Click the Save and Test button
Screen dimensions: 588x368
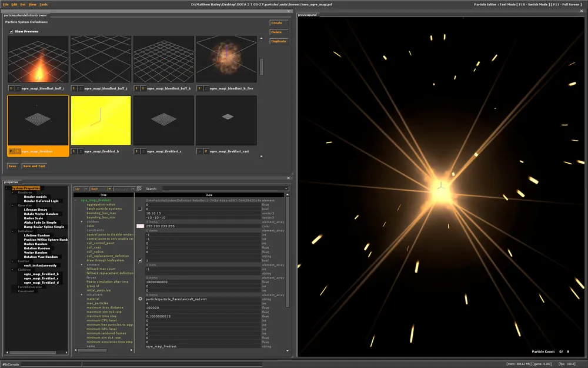pyautogui.click(x=34, y=166)
